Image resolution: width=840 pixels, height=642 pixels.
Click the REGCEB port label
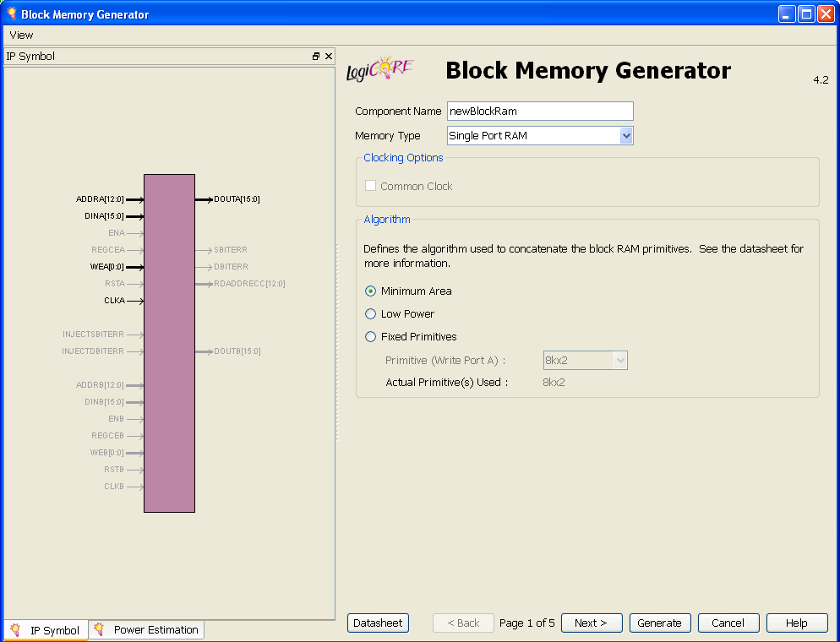click(107, 436)
